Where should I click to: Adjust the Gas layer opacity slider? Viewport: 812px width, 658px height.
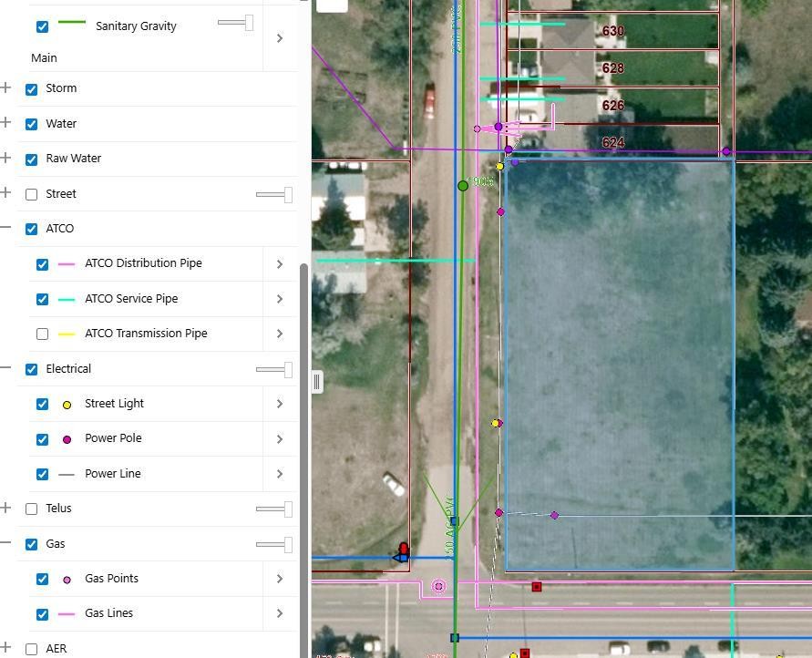point(272,543)
